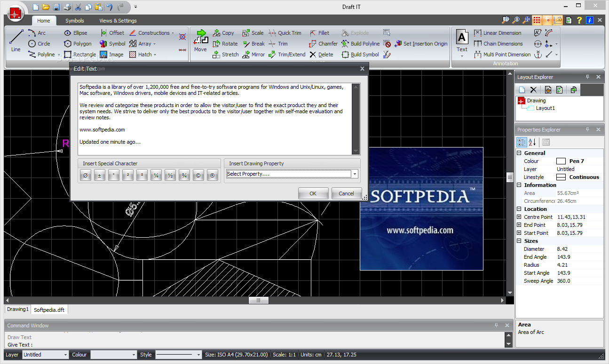This screenshot has width=609, height=364.
Task: Toggle Categorized view in Properties Explorer
Action: [522, 142]
